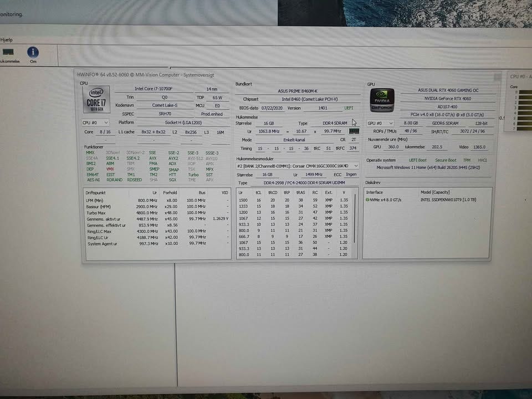Click the AES-NI feature flag
Viewport: 532px width, 399px height.
click(93, 180)
